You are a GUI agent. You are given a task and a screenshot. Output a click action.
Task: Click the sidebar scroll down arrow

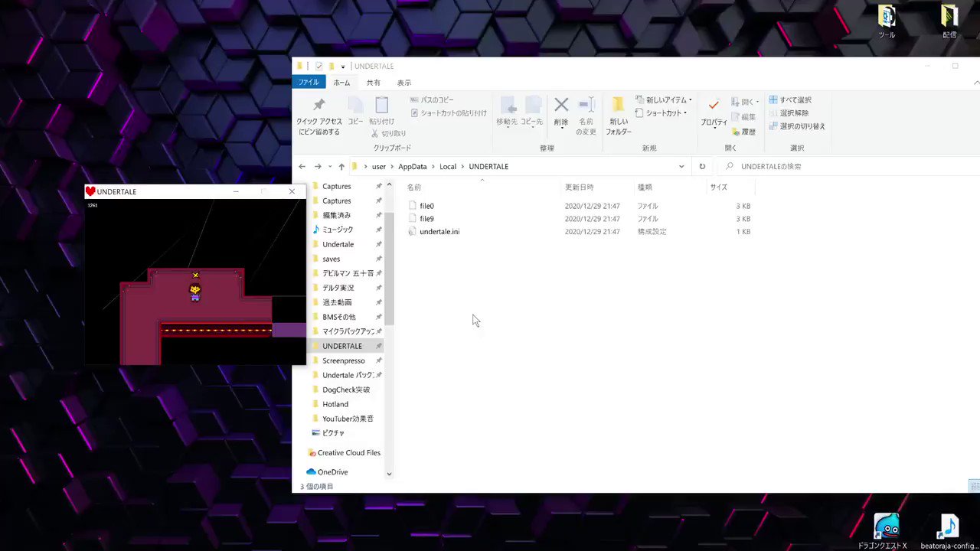click(389, 474)
